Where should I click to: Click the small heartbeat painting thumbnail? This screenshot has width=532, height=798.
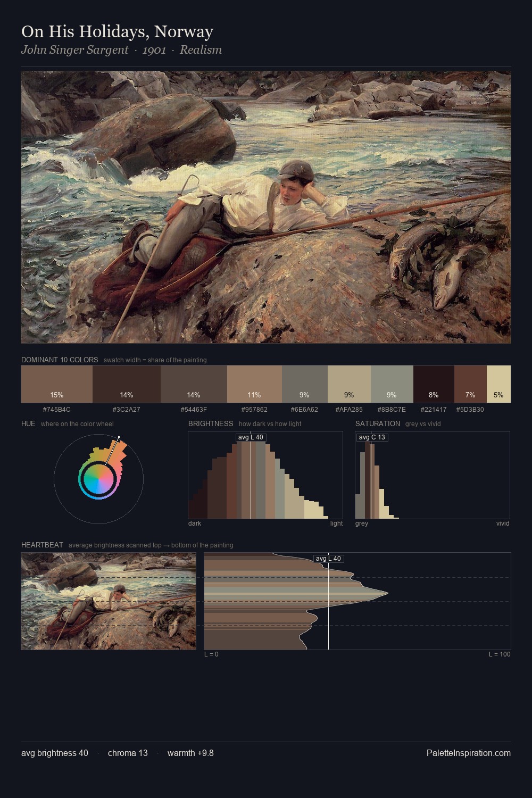109,601
